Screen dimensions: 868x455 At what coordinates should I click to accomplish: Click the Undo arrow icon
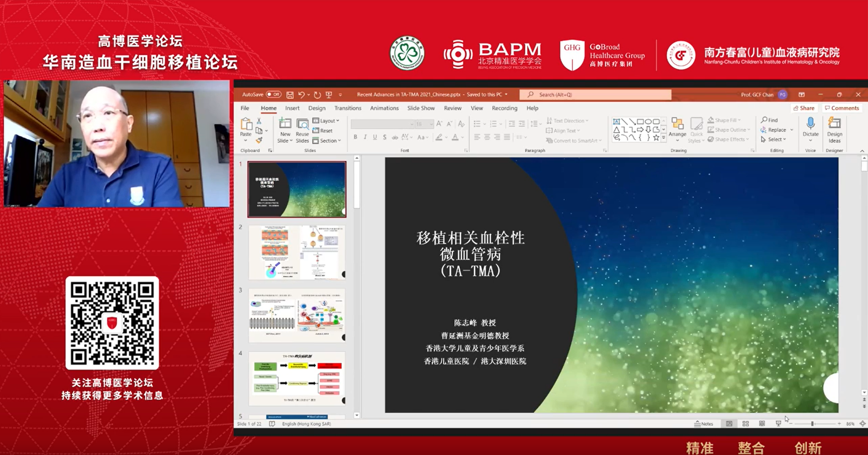coord(301,95)
